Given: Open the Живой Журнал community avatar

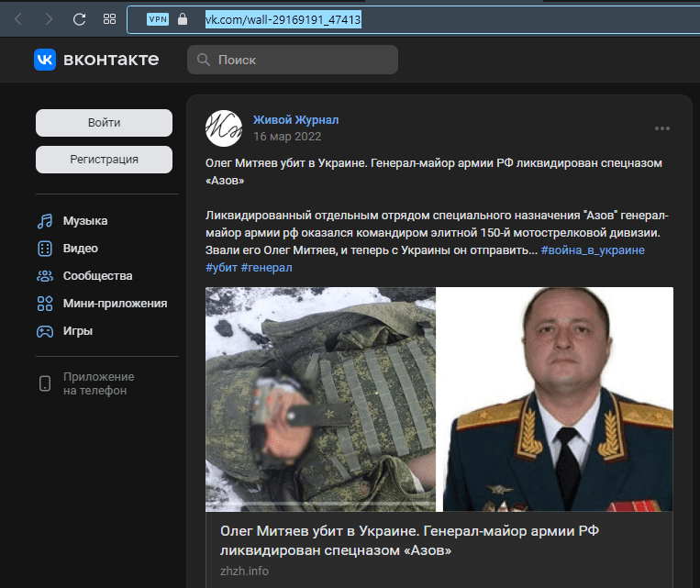Looking at the screenshot, I should point(224,128).
